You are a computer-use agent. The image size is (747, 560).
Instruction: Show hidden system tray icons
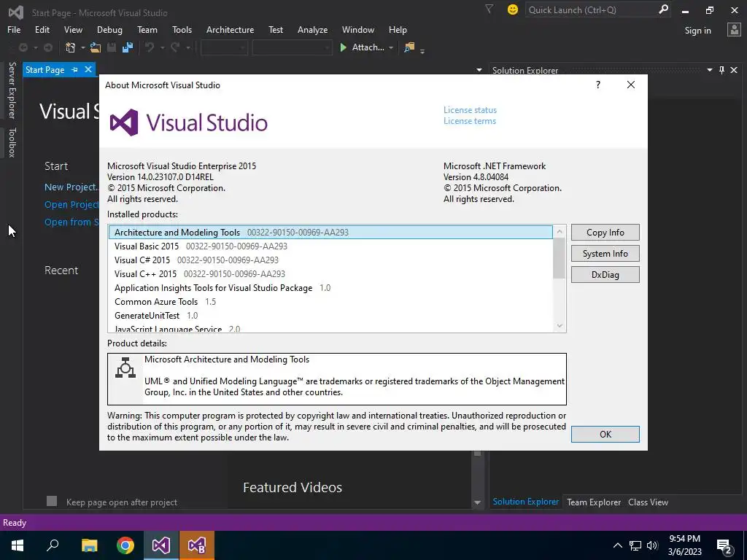pos(617,545)
